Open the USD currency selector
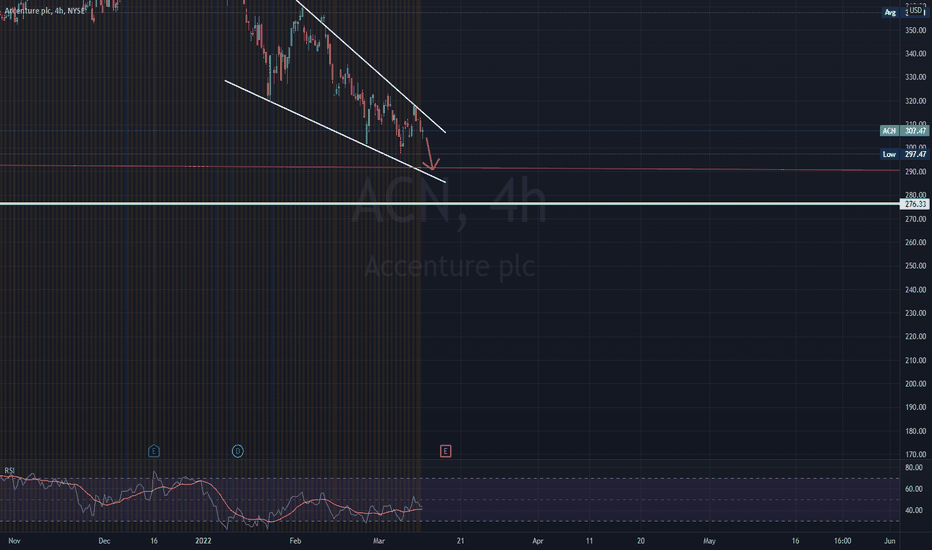 (x=916, y=11)
